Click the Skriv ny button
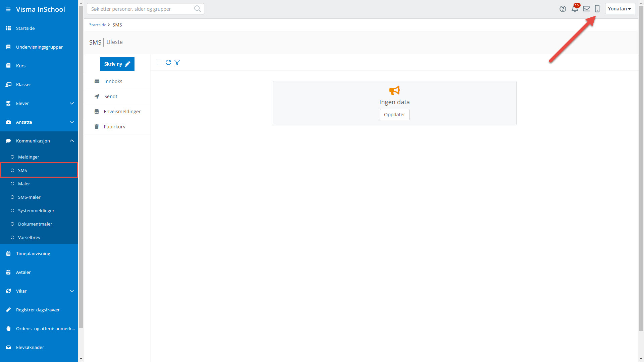Image resolution: width=644 pixels, height=362 pixels. pyautogui.click(x=117, y=64)
